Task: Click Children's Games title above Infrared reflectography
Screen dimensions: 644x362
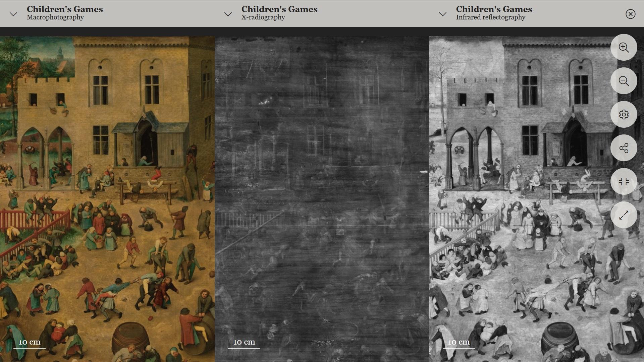Action: point(494,9)
